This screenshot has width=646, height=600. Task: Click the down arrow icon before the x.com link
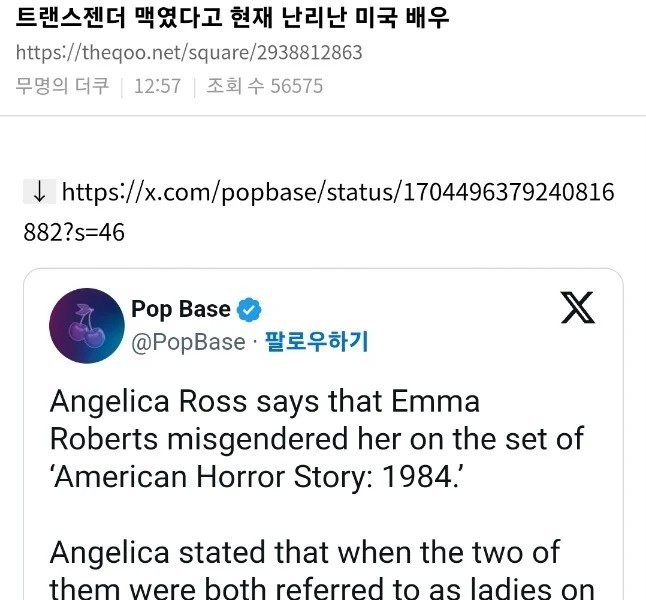[40, 192]
